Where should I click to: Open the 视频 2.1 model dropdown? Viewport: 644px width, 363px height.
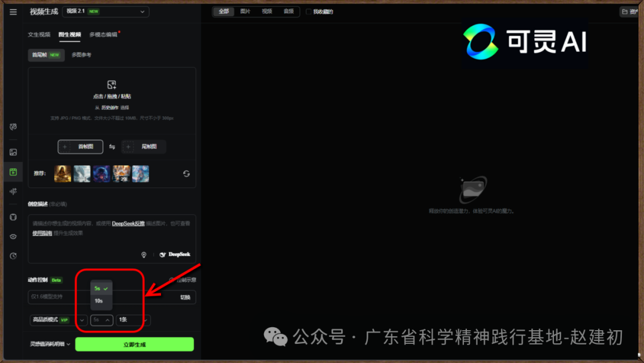click(x=106, y=11)
